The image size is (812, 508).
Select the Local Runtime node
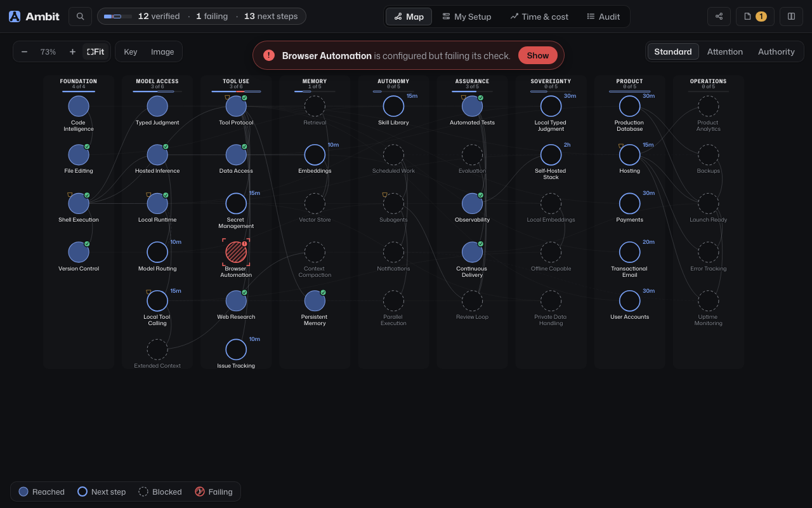click(157, 204)
